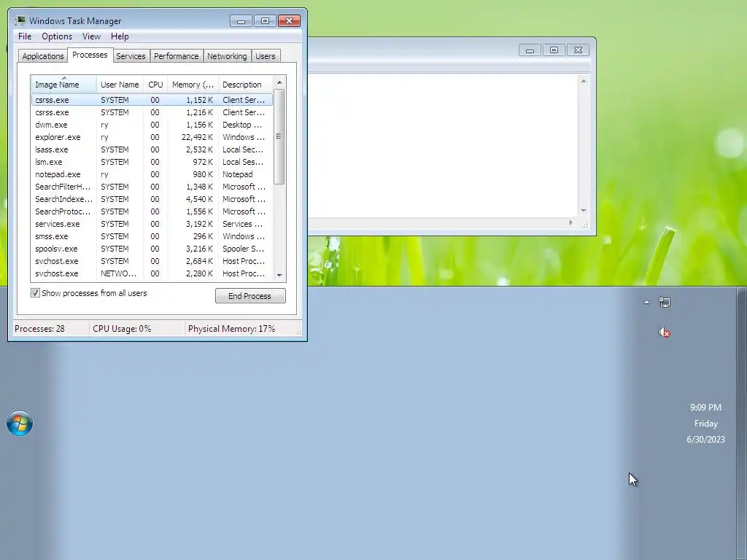Select csrss.exe using 1,216 K
This screenshot has height=560, width=747.
click(x=152, y=112)
